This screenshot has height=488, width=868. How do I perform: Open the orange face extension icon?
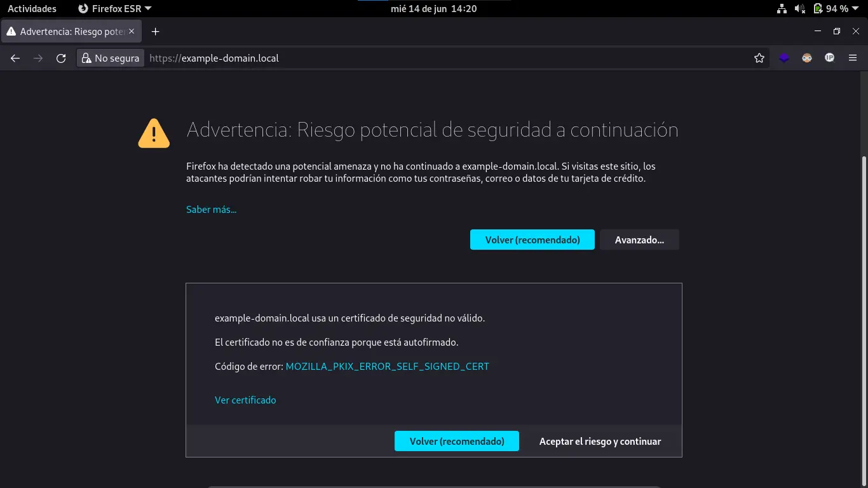pyautogui.click(x=807, y=58)
